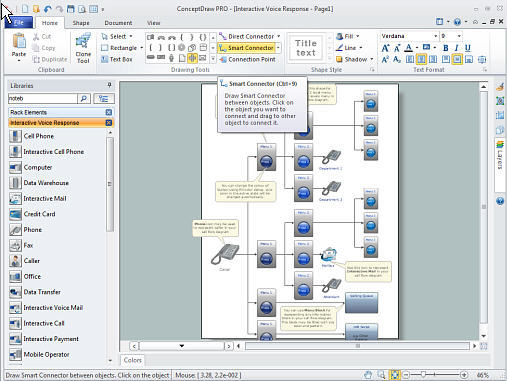Viewport: 507px width, 381px height.
Task: Switch to the Document ribbon tab
Action: [x=118, y=23]
